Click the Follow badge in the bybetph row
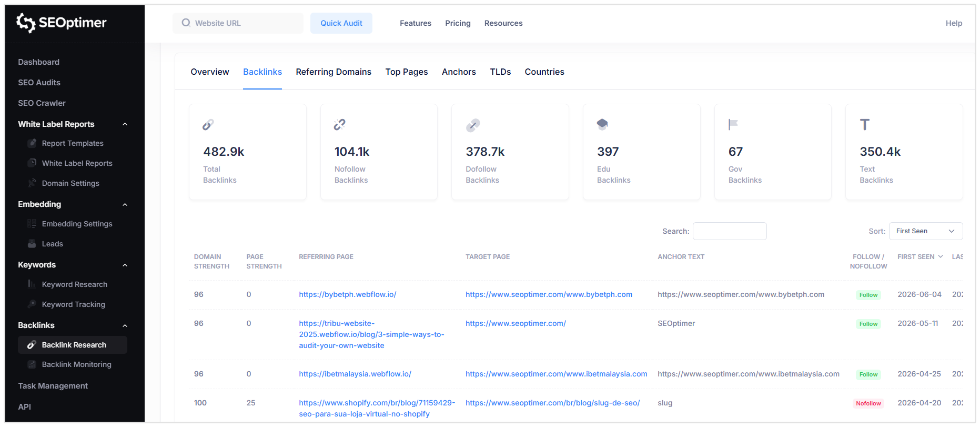 [868, 295]
